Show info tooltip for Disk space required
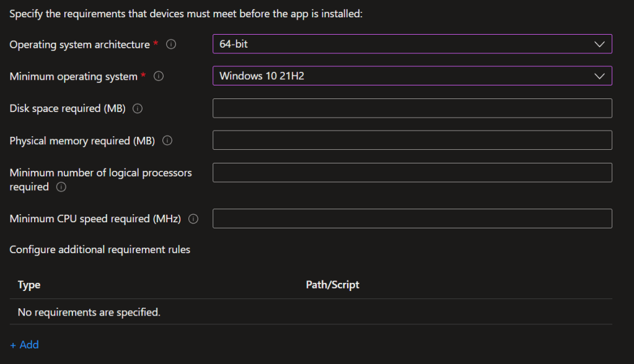634x364 pixels. coord(138,109)
